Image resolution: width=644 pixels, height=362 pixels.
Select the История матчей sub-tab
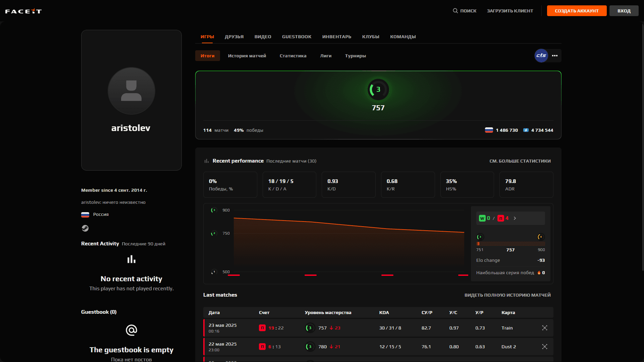(247, 56)
